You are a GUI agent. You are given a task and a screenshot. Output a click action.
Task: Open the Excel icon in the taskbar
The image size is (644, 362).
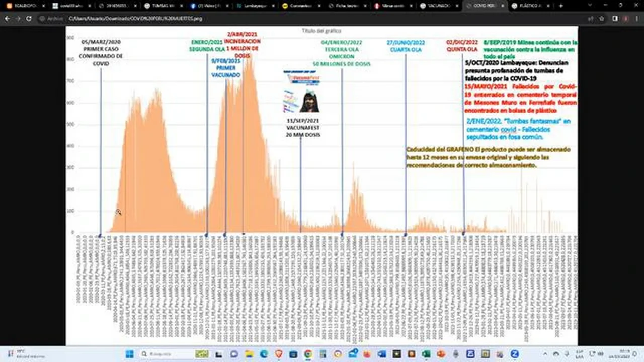tap(426, 354)
